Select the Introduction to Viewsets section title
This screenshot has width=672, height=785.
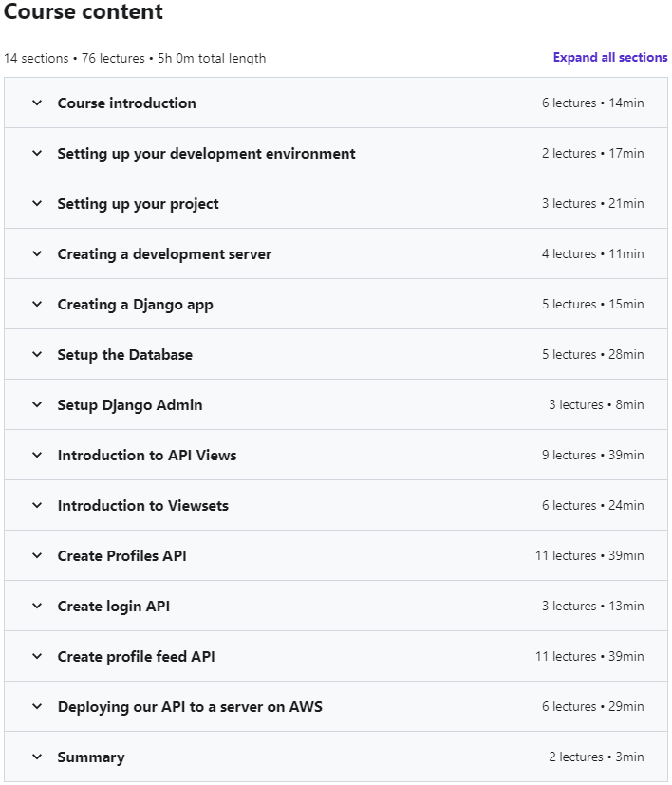[x=142, y=506]
